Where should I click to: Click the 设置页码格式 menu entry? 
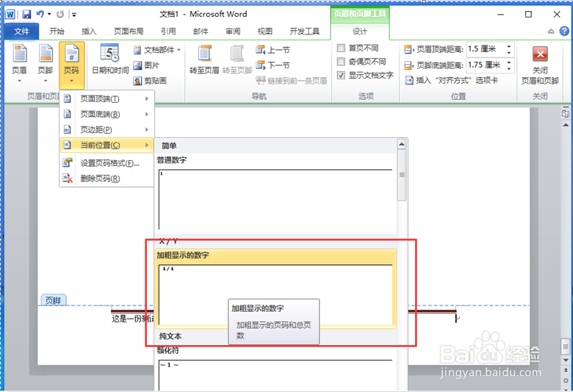(x=107, y=163)
